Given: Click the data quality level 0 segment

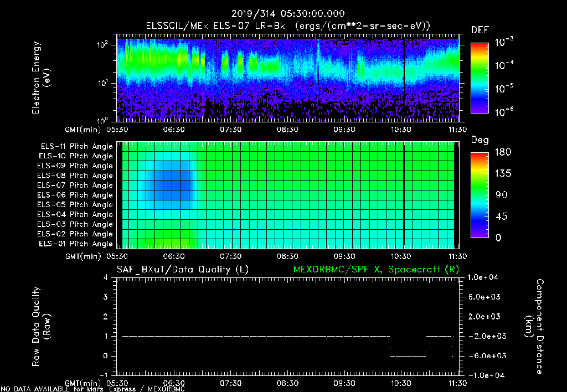Looking at the screenshot, I should point(408,356).
